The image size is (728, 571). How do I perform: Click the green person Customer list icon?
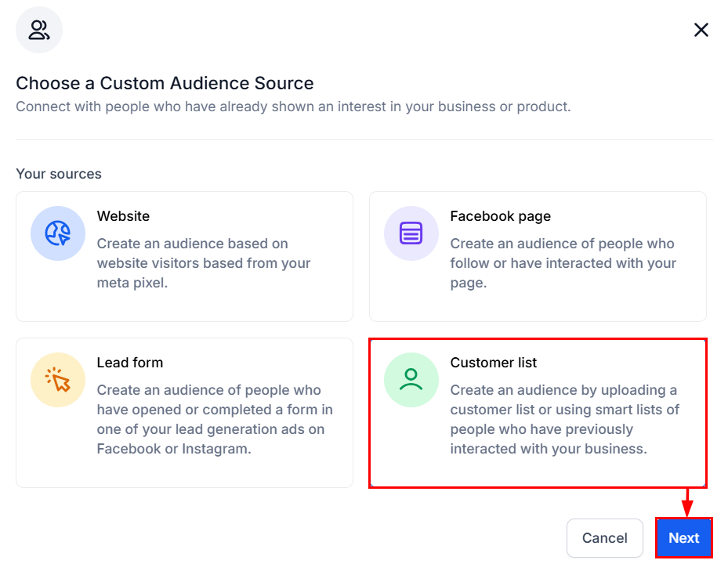[x=411, y=380]
